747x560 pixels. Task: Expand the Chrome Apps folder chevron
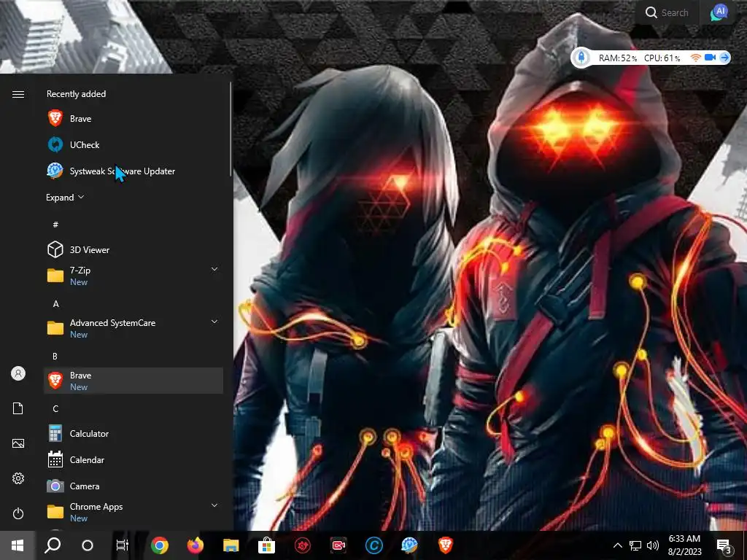[214, 506]
